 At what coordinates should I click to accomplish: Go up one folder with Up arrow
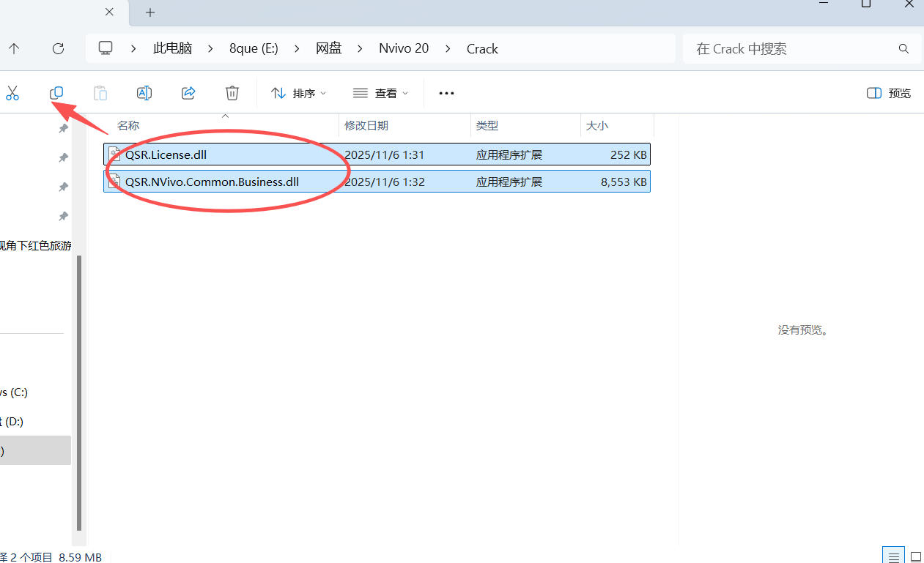click(x=14, y=48)
